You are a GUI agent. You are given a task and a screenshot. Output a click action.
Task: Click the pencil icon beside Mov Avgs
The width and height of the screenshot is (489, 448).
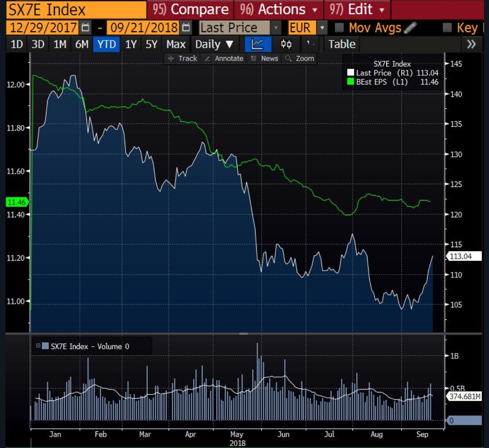(x=411, y=27)
